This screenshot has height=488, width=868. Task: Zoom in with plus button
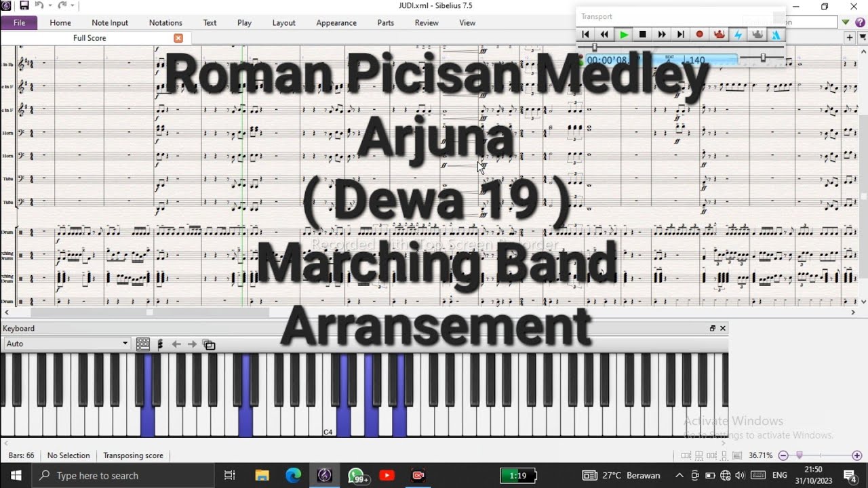coord(856,455)
